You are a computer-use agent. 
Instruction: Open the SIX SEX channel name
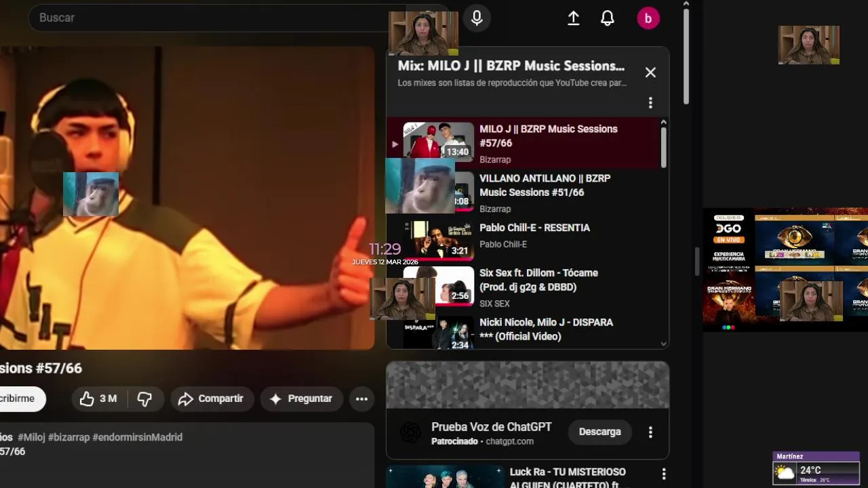494,304
